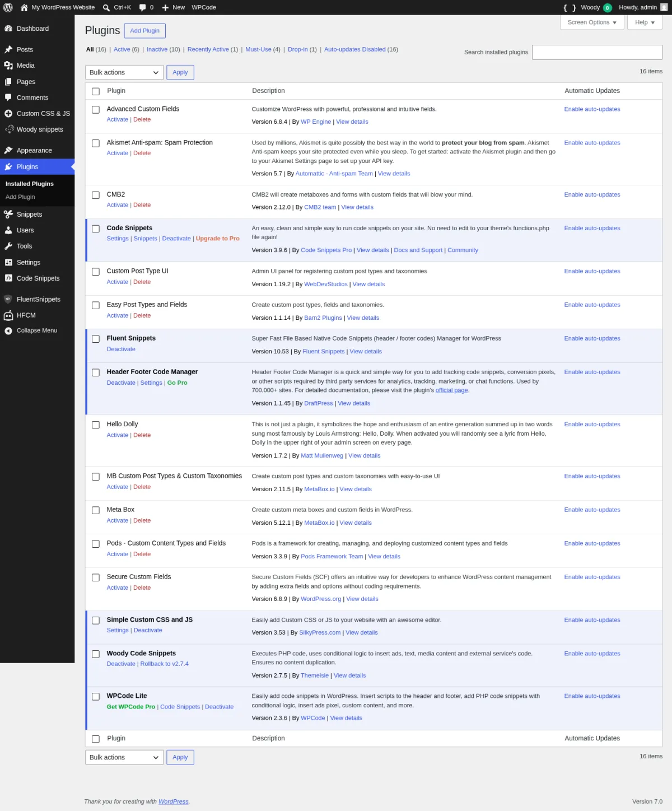Viewport: 672px width, 811px height.
Task: Open HFCM icon in sidebar
Action: click(x=8, y=315)
